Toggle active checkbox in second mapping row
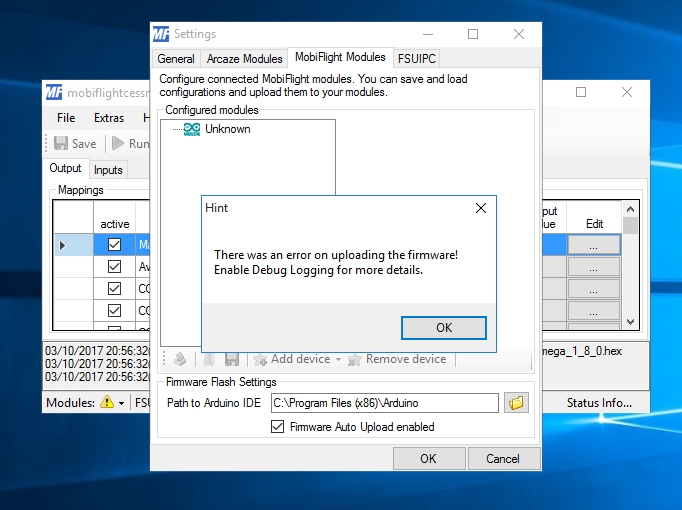Image resolution: width=682 pixels, height=510 pixels. (x=114, y=267)
